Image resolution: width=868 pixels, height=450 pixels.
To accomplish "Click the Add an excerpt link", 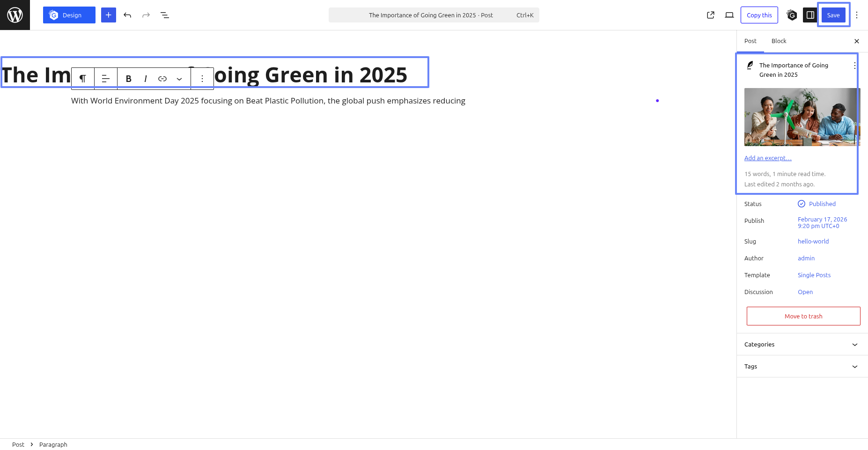I will point(768,158).
